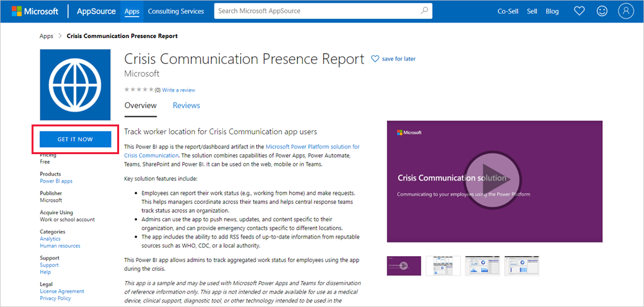Open the Analytics category link
Viewport: 644px width, 307px height.
pos(50,239)
